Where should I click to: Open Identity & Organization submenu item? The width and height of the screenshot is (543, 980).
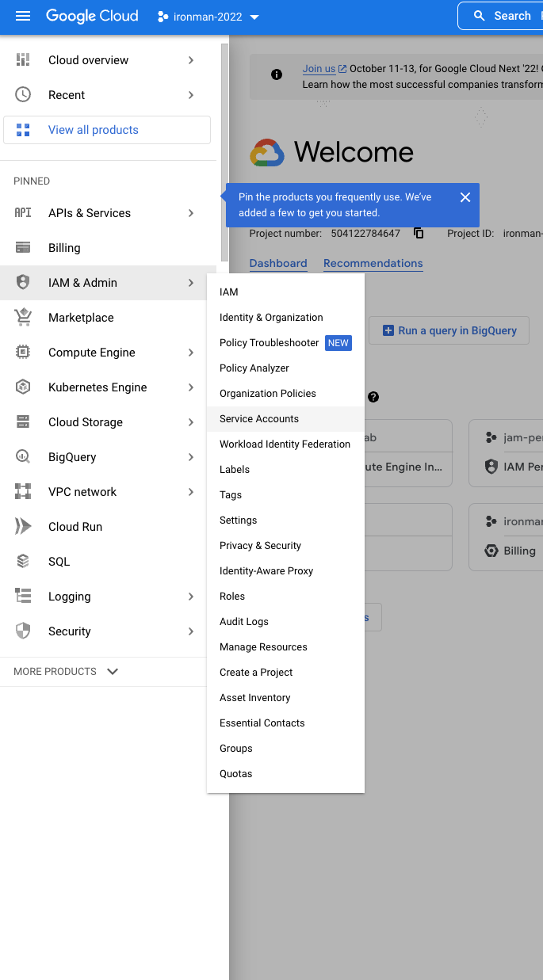(x=285, y=318)
